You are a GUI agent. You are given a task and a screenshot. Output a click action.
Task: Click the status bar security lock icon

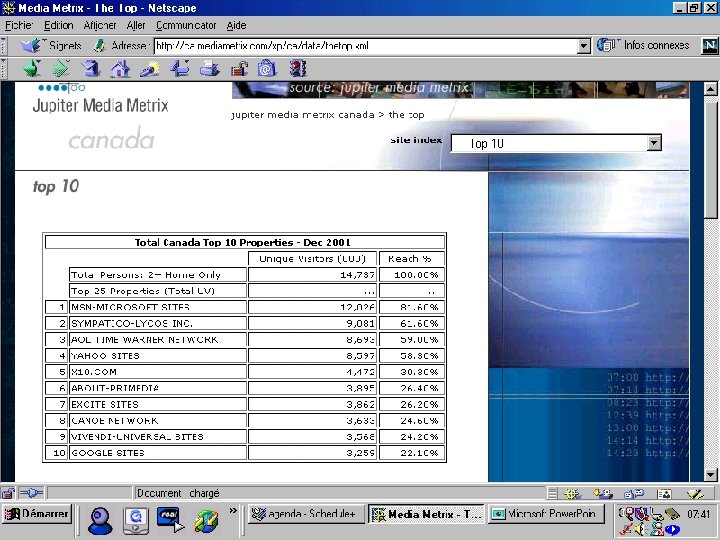click(x=8, y=493)
